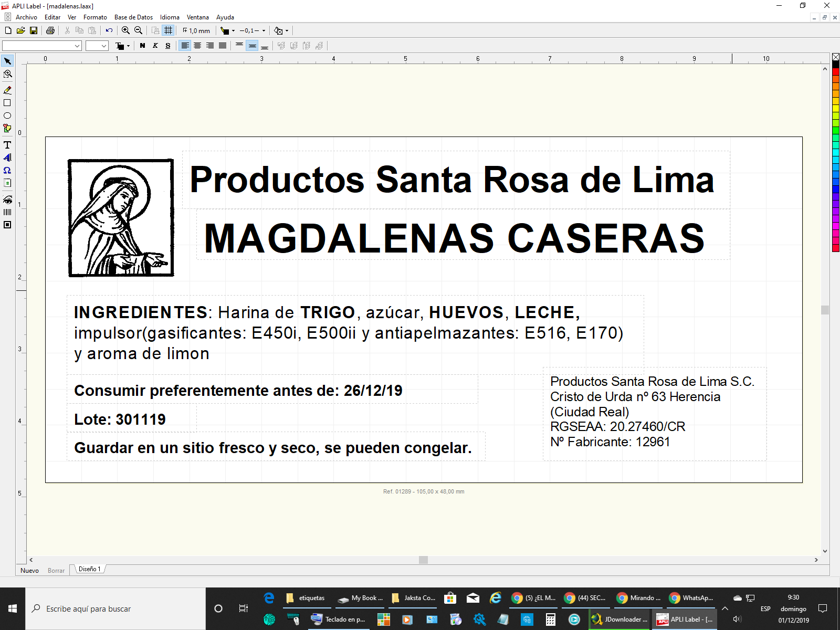
Task: Click the Nuevo button
Action: 29,570
